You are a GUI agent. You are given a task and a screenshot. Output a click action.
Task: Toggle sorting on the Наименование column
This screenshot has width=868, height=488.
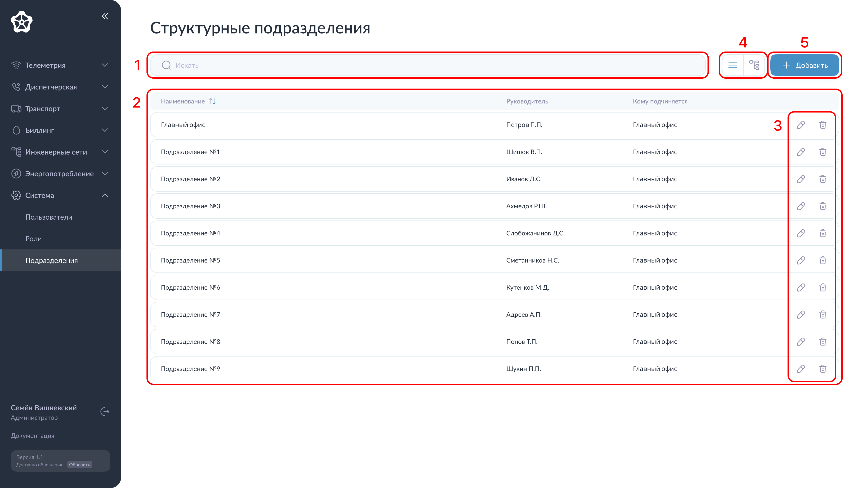213,101
